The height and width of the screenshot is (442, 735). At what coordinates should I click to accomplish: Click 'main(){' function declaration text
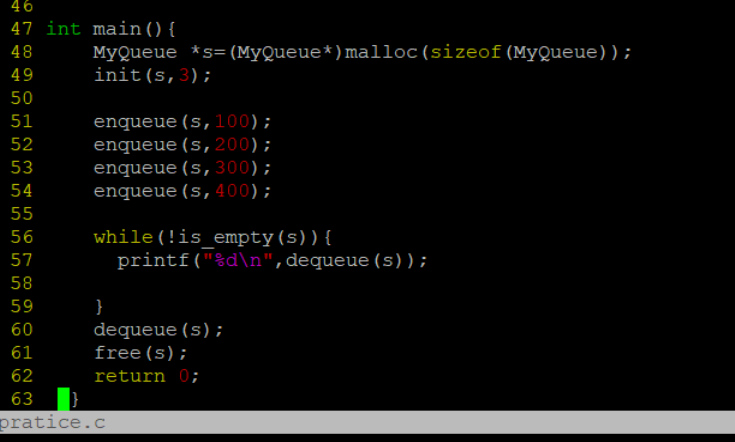[x=134, y=29]
